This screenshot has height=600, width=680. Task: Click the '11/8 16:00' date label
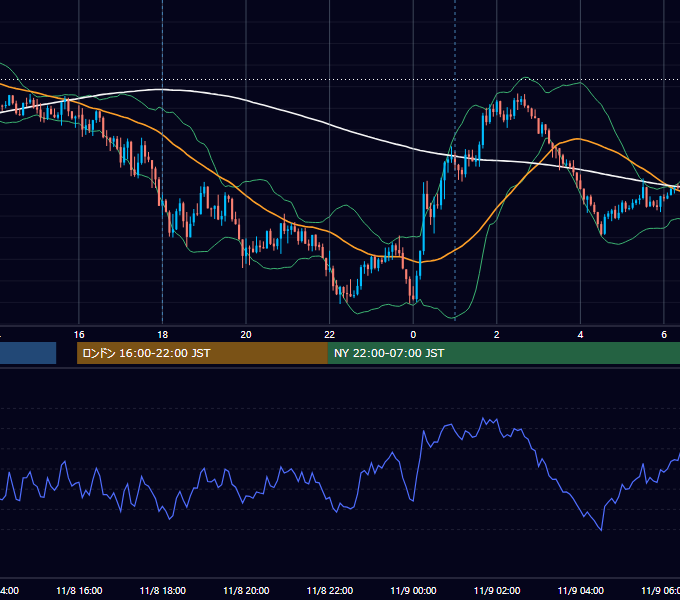point(79,591)
